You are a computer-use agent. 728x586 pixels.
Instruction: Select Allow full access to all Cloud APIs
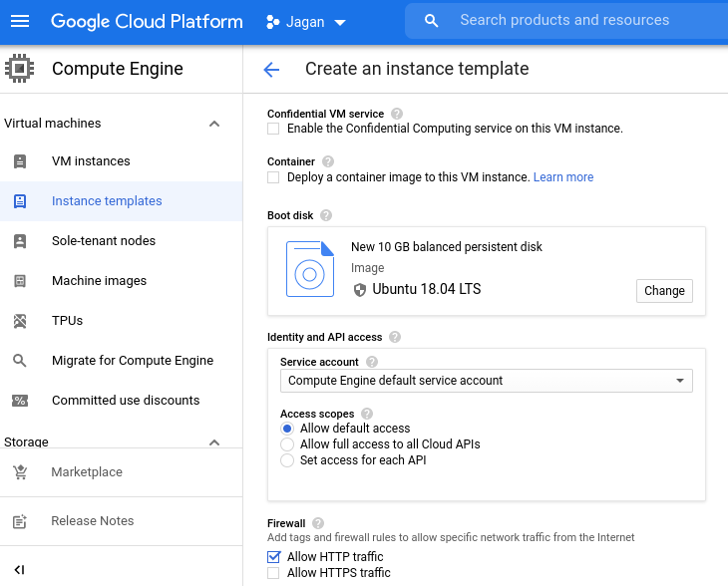287,444
